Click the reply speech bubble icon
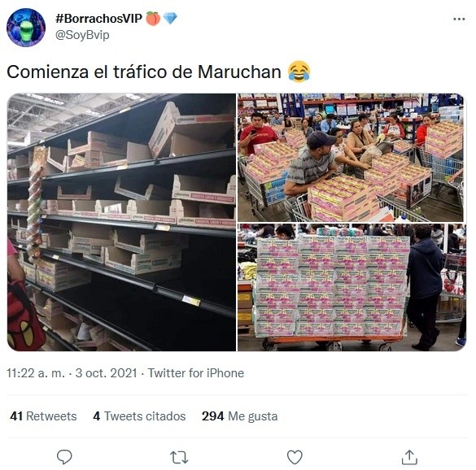 tap(64, 456)
